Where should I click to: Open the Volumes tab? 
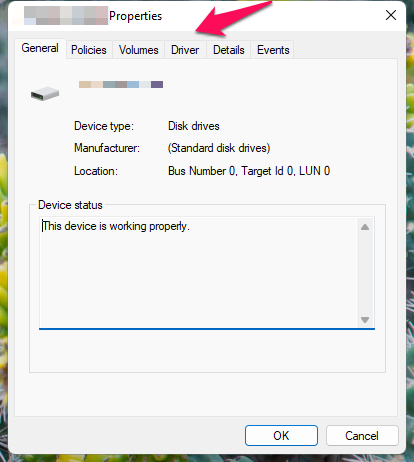coord(139,50)
